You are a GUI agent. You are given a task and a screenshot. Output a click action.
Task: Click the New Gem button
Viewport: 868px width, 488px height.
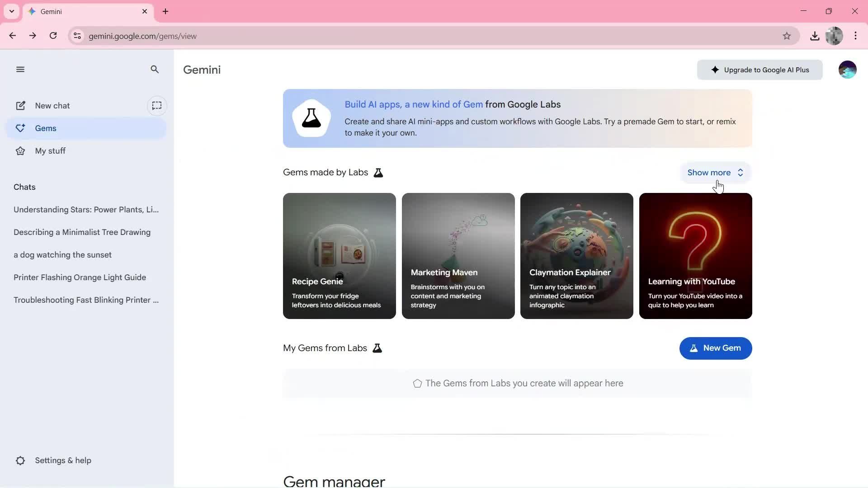715,348
